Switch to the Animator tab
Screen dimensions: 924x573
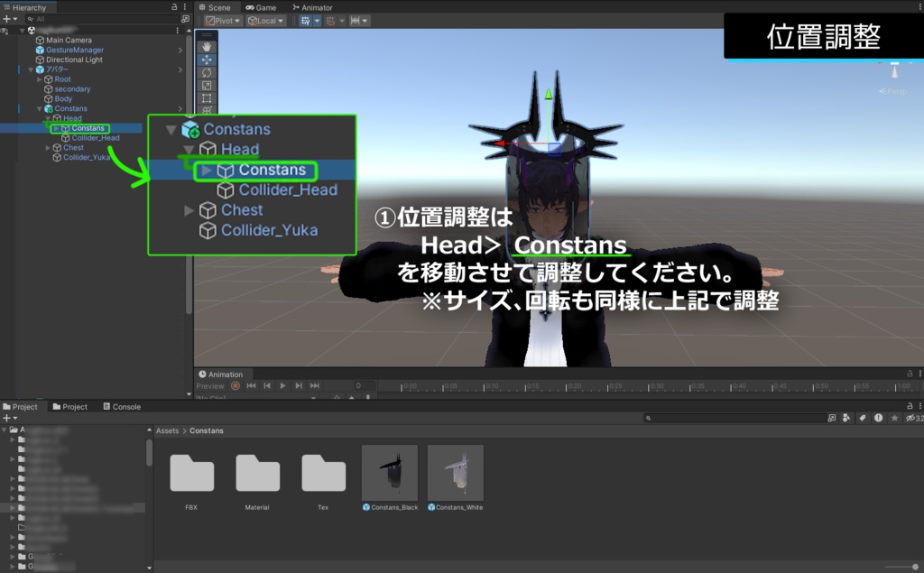coord(313,7)
